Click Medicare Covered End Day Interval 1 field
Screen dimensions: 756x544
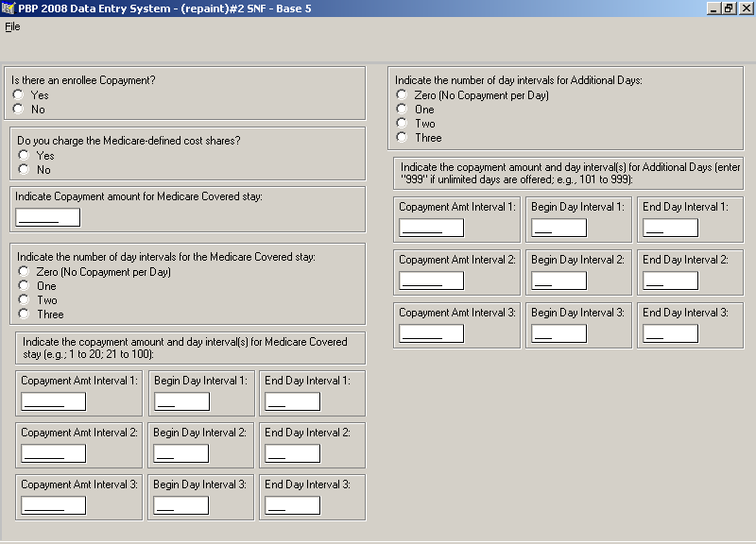293,401
